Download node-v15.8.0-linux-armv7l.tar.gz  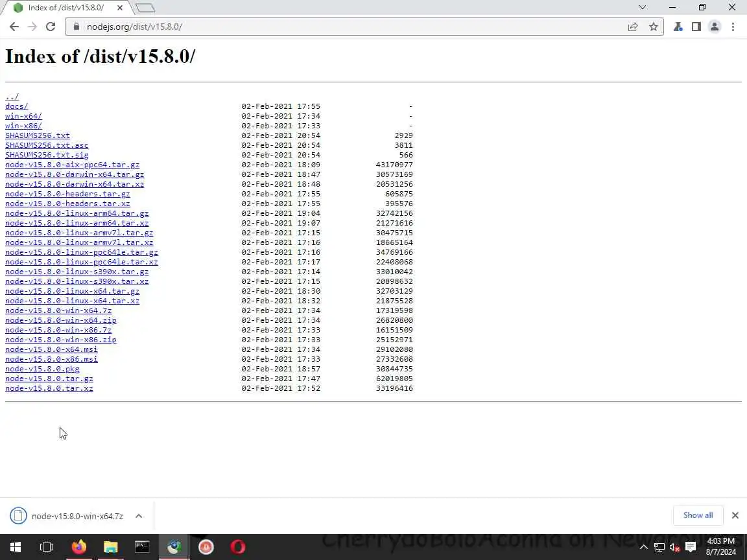tap(80, 233)
